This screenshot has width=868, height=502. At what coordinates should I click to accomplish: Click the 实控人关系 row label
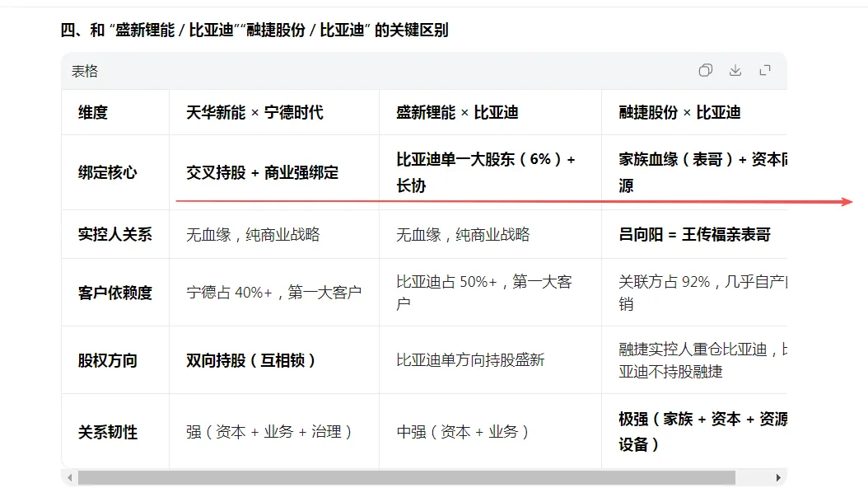(x=115, y=234)
